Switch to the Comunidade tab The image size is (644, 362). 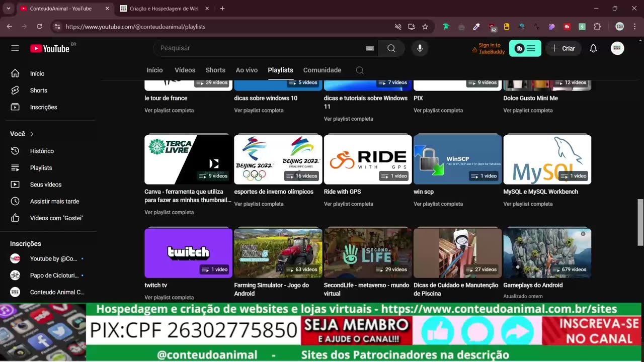click(322, 70)
